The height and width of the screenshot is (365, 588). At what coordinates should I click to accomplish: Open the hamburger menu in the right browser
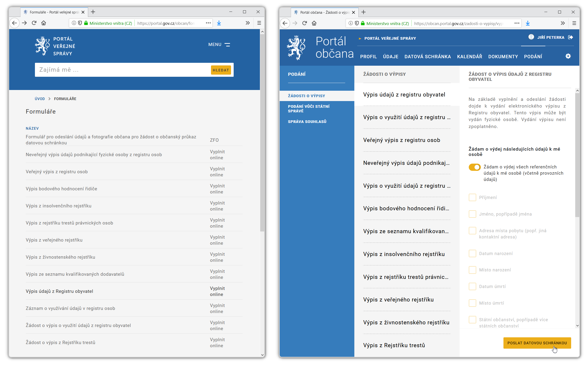point(574,23)
